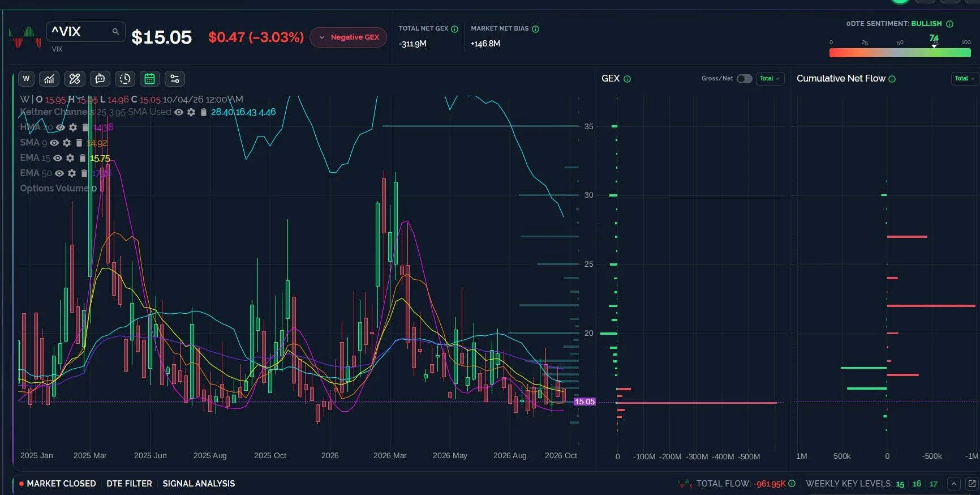Click Market Net Bias info icon
Image resolution: width=980 pixels, height=495 pixels.
click(535, 29)
